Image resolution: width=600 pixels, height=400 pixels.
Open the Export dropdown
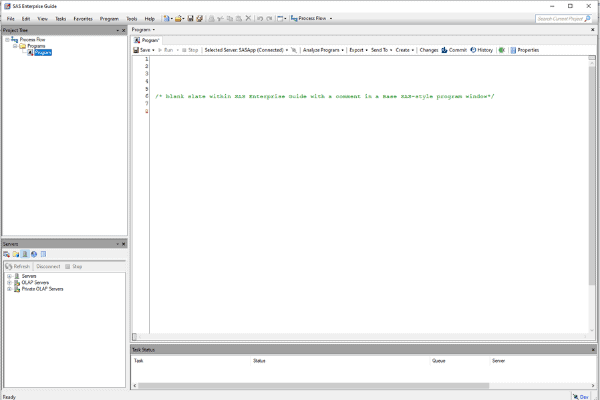[367, 50]
